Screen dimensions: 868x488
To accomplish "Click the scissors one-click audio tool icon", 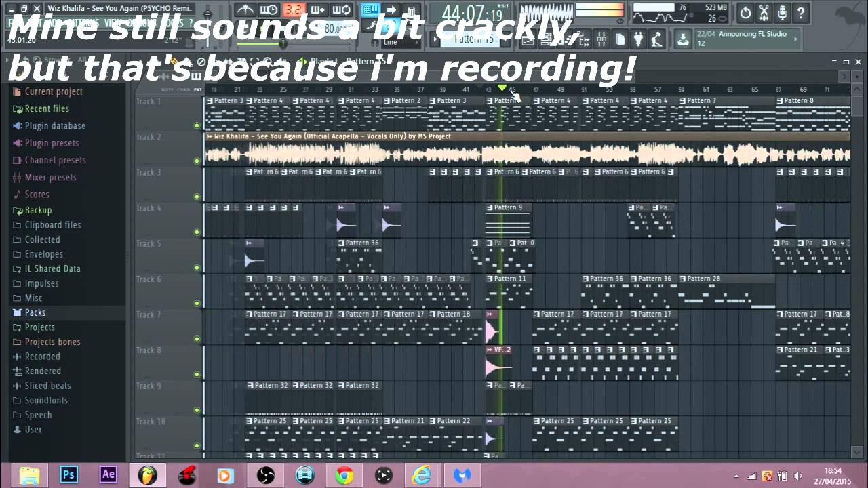I will [764, 12].
